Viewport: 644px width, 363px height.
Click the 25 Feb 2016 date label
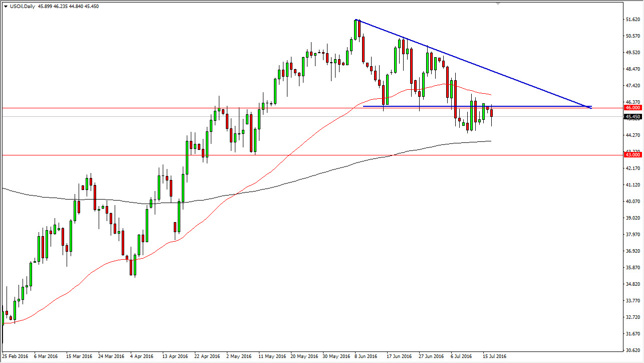[15, 356]
